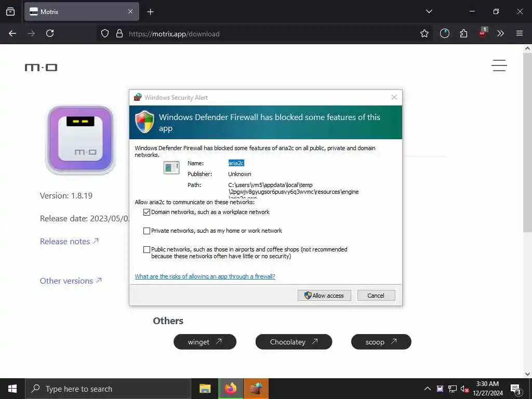Open firewall risks help link

point(205,276)
